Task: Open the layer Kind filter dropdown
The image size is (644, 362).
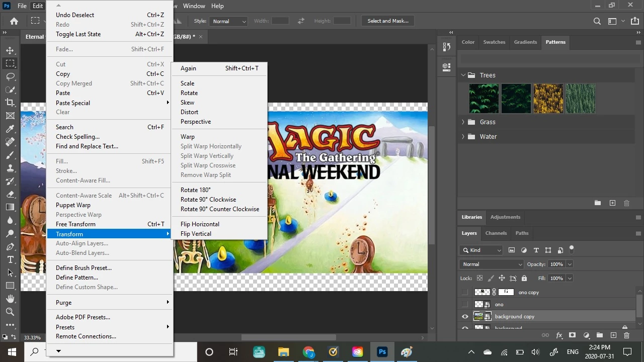Action: tap(481, 250)
